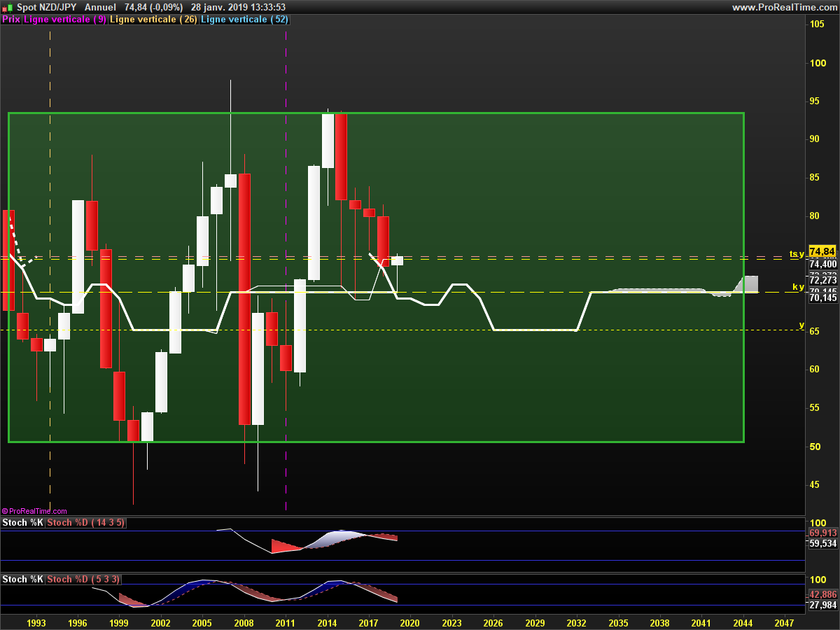Screen dimensions: 840x630
Task: Click the 2008 label on time axis
Action: click(x=244, y=622)
